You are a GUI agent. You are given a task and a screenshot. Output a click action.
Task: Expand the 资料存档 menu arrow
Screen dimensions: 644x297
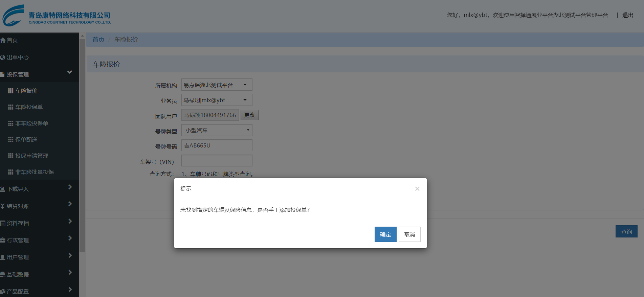click(70, 221)
